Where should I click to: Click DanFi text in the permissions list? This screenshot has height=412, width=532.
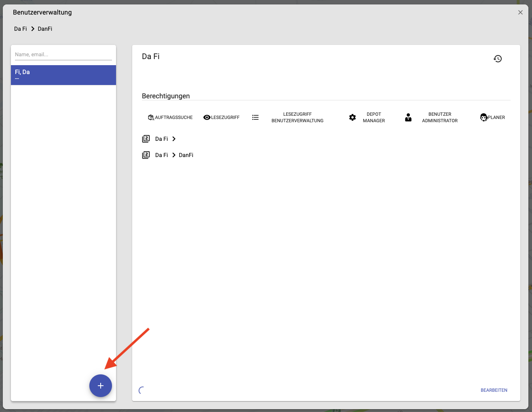186,155
